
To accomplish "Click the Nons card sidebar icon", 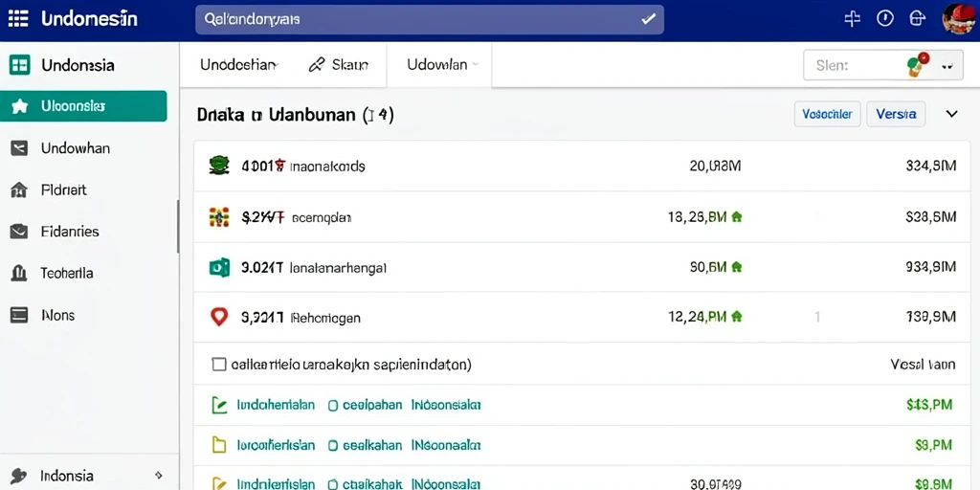I will (x=19, y=315).
